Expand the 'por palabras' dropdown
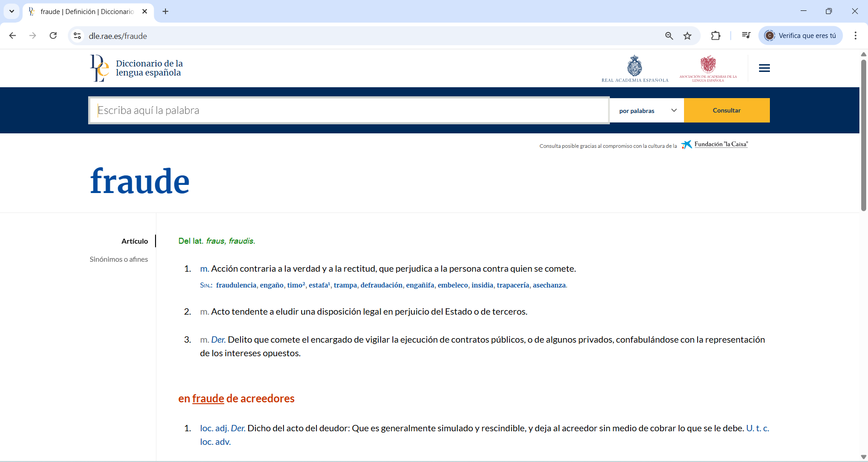 pos(647,111)
